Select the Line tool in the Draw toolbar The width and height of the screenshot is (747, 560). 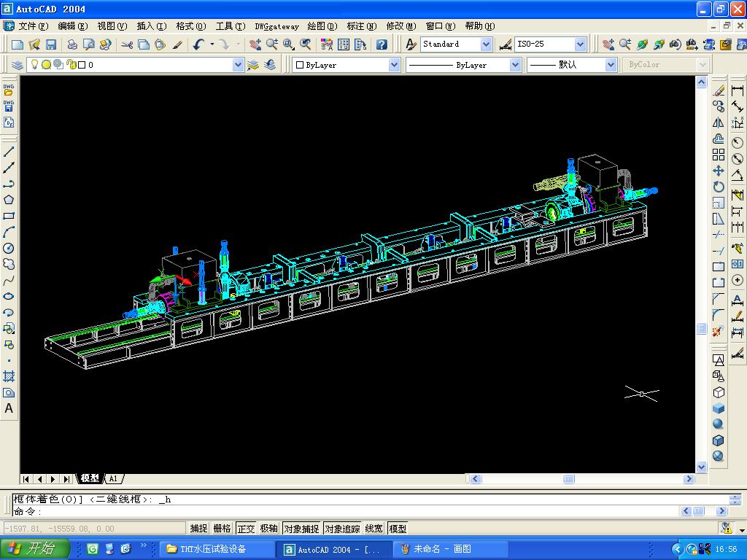point(9,152)
